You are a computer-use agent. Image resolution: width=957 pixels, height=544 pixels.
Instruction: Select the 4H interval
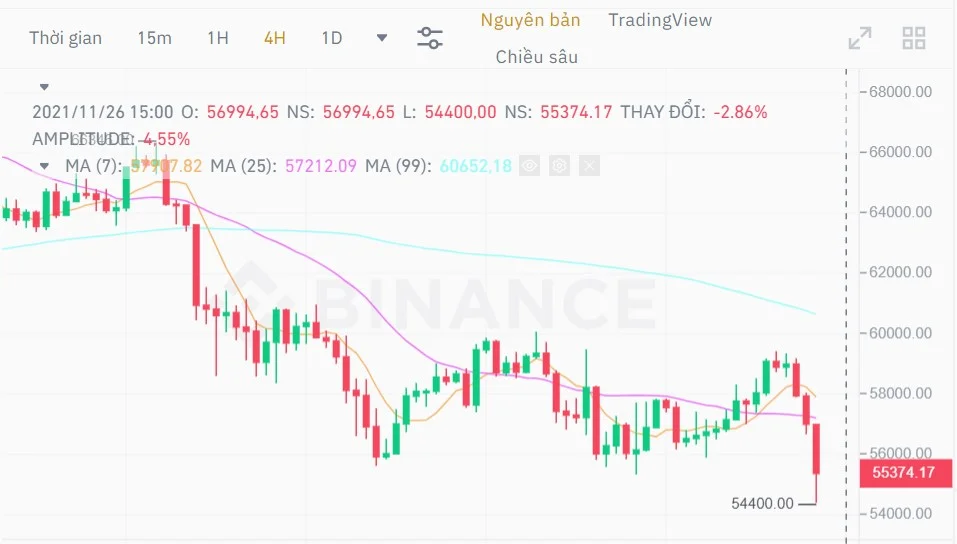point(275,38)
